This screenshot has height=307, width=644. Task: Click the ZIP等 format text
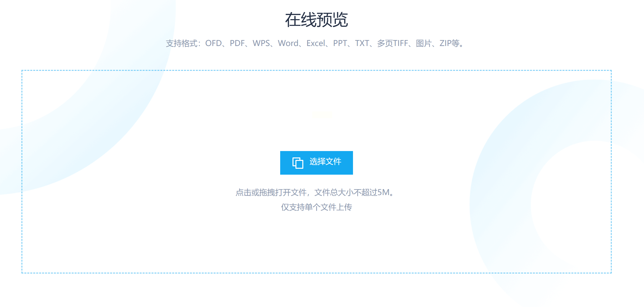(449, 43)
